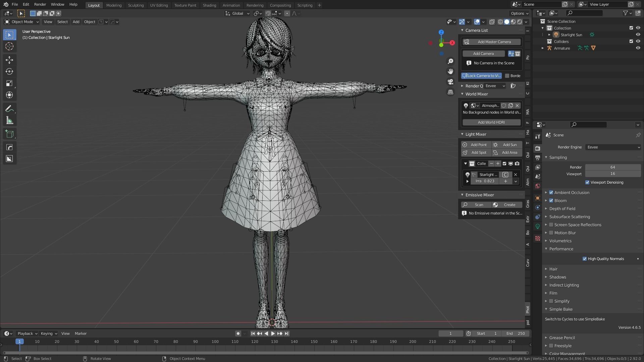Play the animation forward
The height and width of the screenshot is (362, 644).
pyautogui.click(x=273, y=334)
